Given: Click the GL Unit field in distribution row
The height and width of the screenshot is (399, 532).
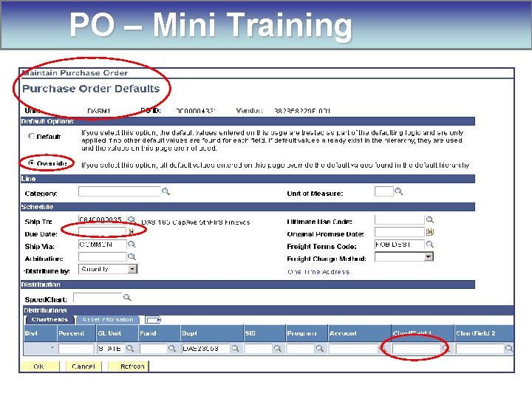Looking at the screenshot, I should tap(112, 349).
